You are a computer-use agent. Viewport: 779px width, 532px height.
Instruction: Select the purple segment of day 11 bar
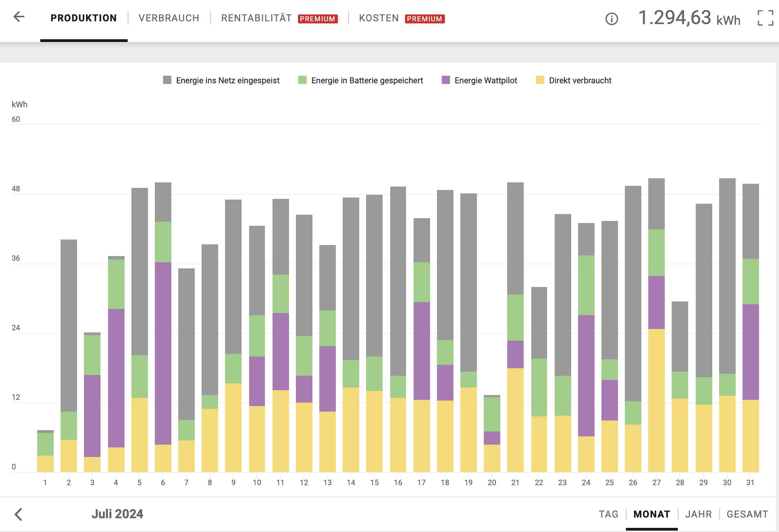point(281,352)
